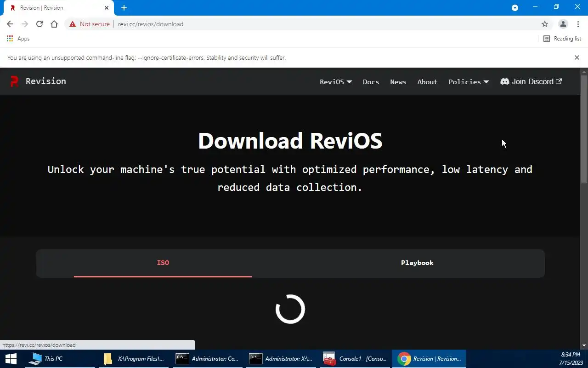Switch to the Playbook tab

point(417,263)
